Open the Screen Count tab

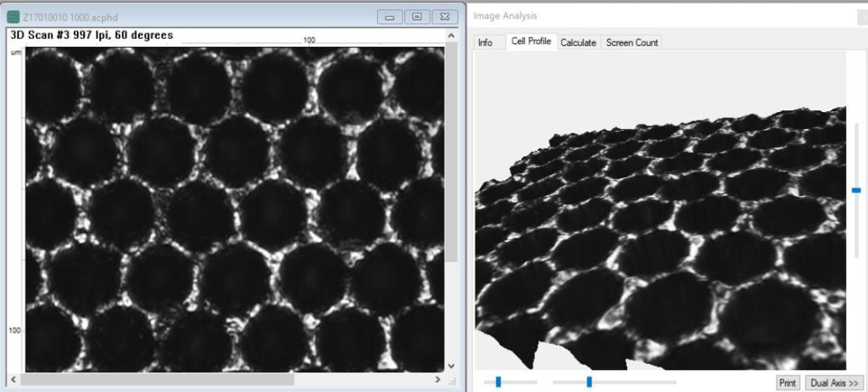[632, 42]
